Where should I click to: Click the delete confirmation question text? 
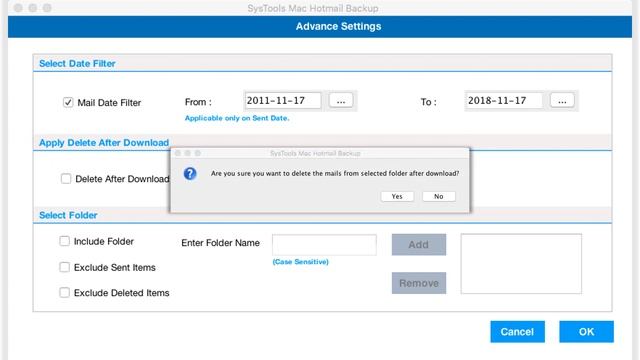[335, 173]
